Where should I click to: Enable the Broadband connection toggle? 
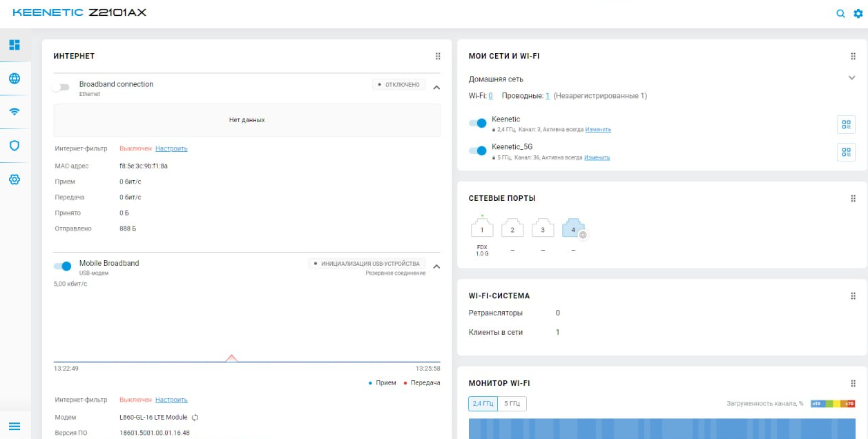tap(62, 87)
